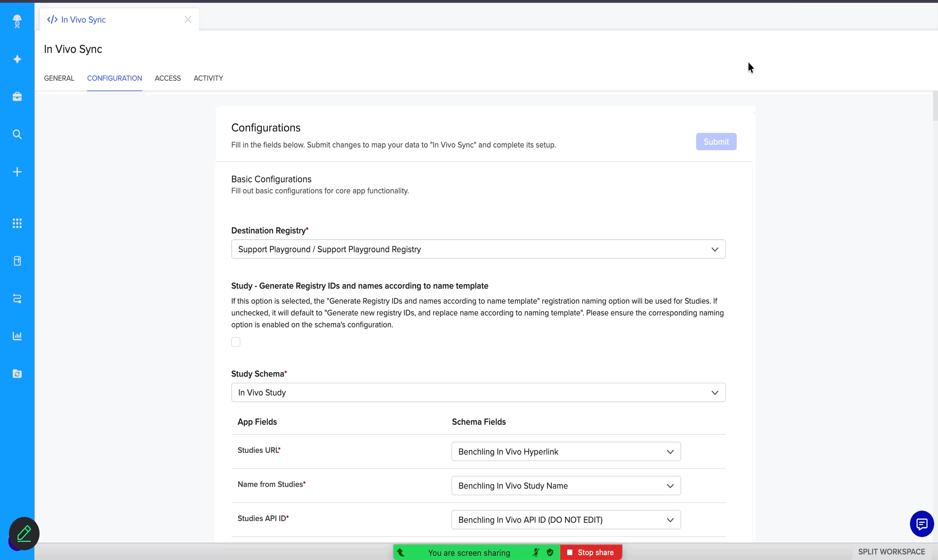Toggle Study name template checkbox
Viewport: 938px width, 560px height.
tap(235, 342)
